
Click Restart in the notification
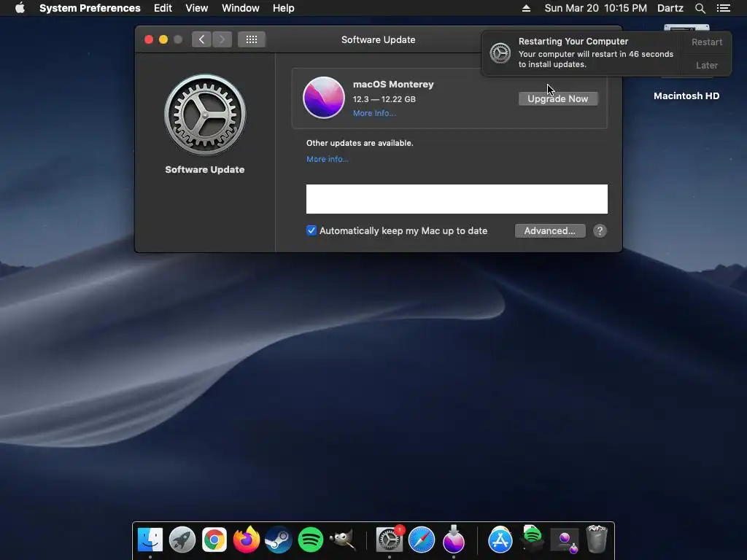pyautogui.click(x=706, y=42)
